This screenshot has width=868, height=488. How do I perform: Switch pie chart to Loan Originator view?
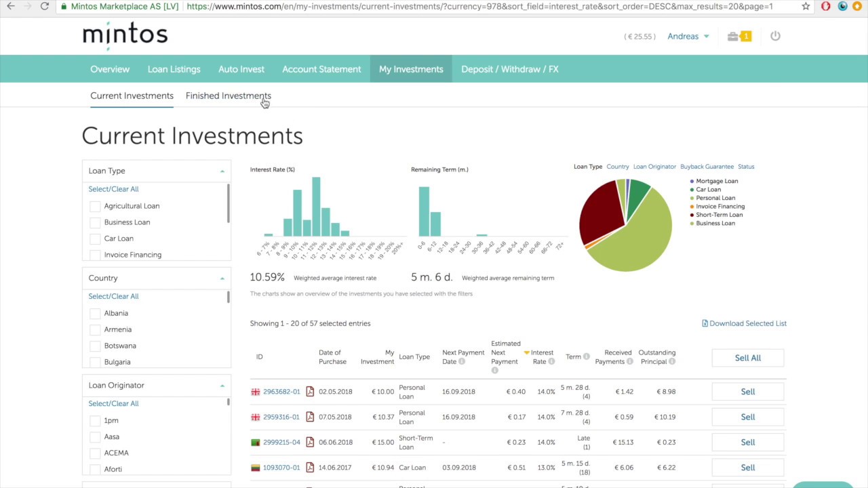[x=654, y=166]
